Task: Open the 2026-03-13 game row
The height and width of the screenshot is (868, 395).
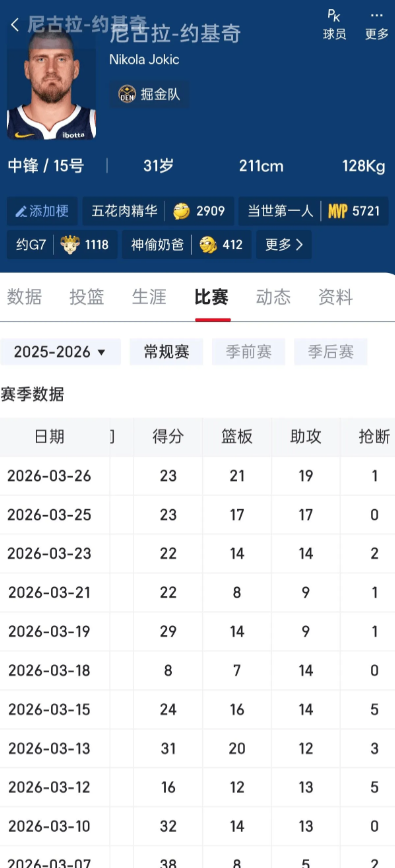Action: coord(198,748)
